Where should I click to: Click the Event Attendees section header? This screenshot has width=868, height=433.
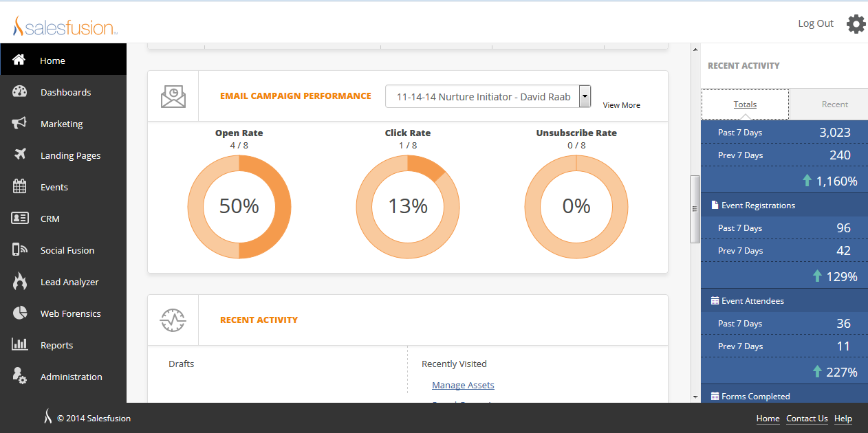tap(785, 300)
